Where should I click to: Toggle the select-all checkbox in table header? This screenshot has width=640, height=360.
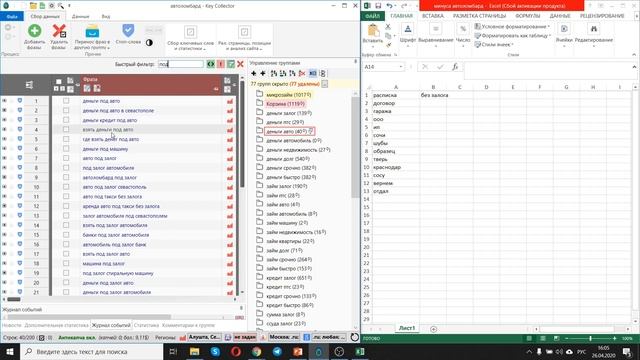[x=58, y=82]
